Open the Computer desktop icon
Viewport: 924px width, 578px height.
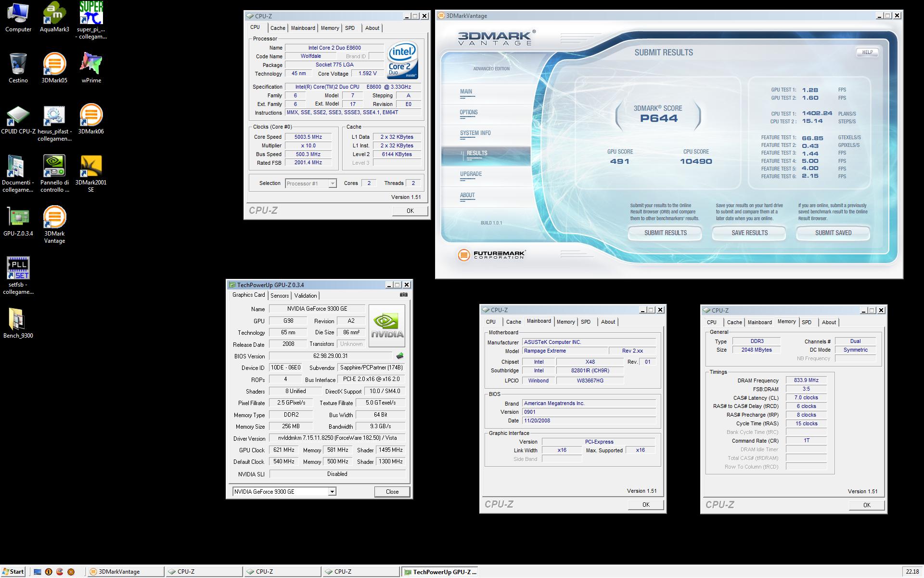click(x=18, y=18)
